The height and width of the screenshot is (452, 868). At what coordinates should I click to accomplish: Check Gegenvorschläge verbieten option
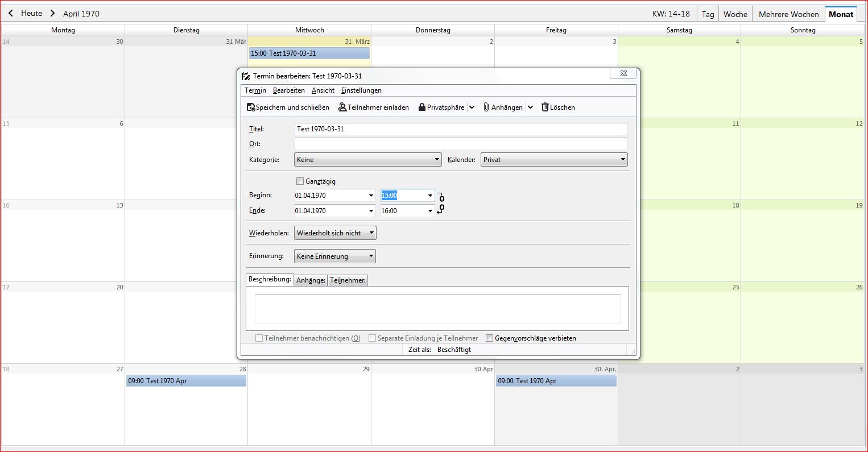(489, 338)
